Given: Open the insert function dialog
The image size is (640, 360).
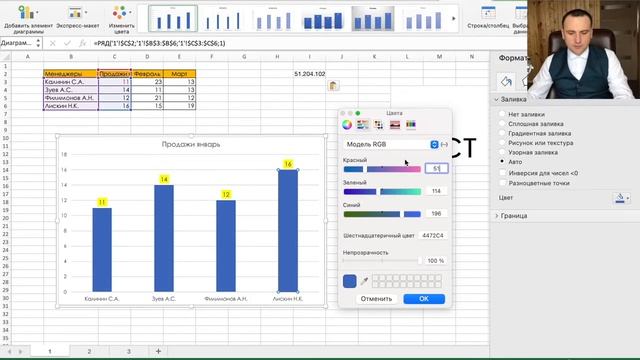Looking at the screenshot, I should pos(82,43).
